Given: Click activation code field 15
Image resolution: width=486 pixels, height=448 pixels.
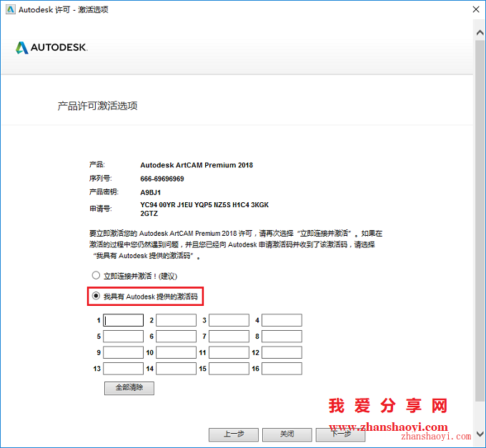Looking at the screenshot, I should 229,369.
